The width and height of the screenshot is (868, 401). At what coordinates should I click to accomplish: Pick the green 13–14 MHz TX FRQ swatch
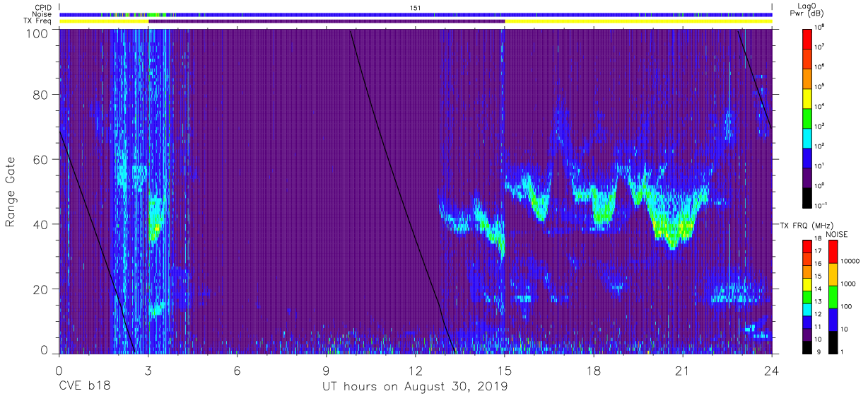tap(808, 296)
